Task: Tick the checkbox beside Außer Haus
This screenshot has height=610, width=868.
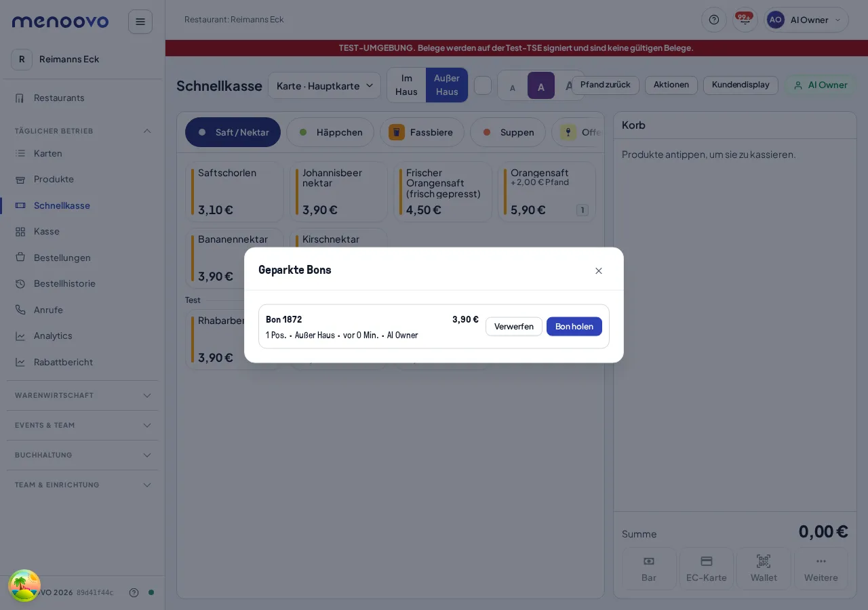Action: click(x=483, y=85)
